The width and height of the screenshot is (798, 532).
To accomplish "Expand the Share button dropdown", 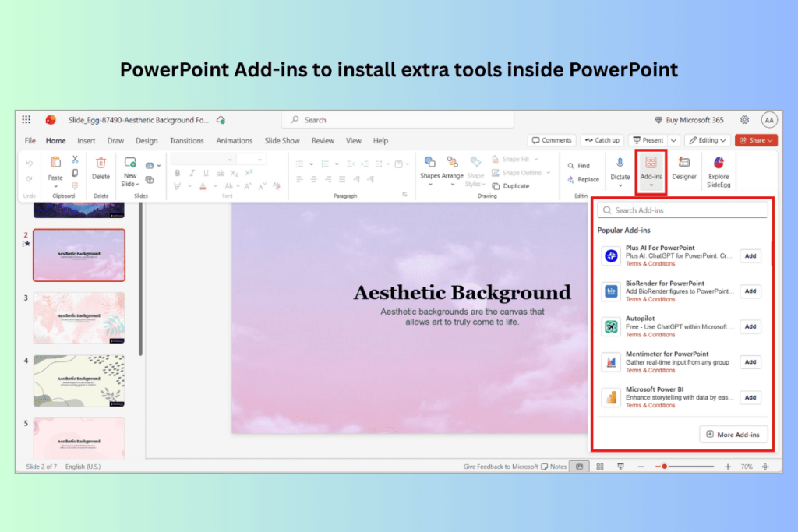I will 771,140.
